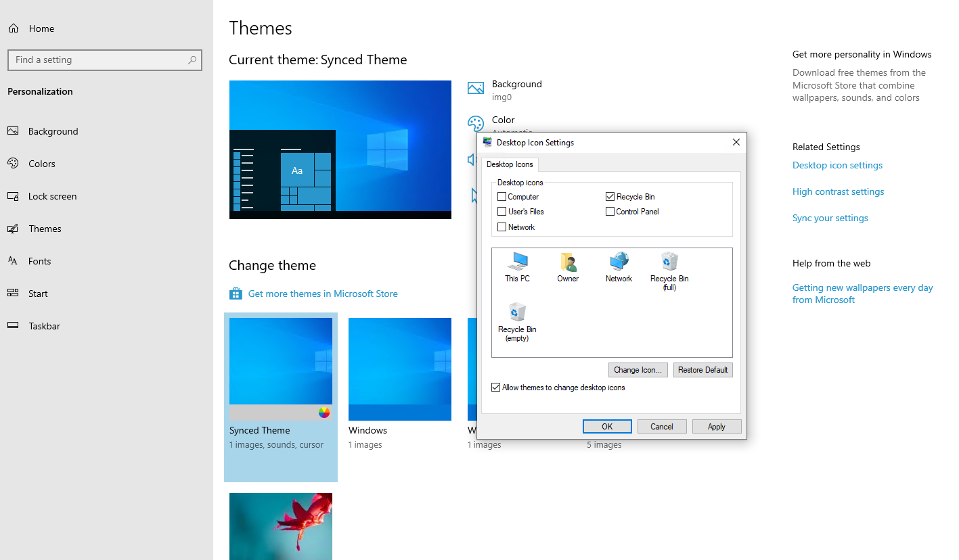Uncheck Allow themes to change desktop icons
959x560 pixels.
pos(496,386)
